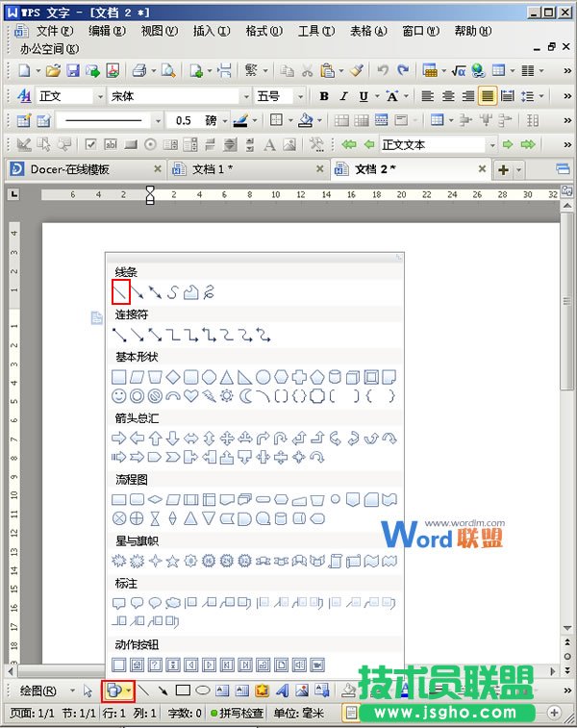Click the 绘图 button in drawing toolbar
The image size is (577, 728).
39,690
